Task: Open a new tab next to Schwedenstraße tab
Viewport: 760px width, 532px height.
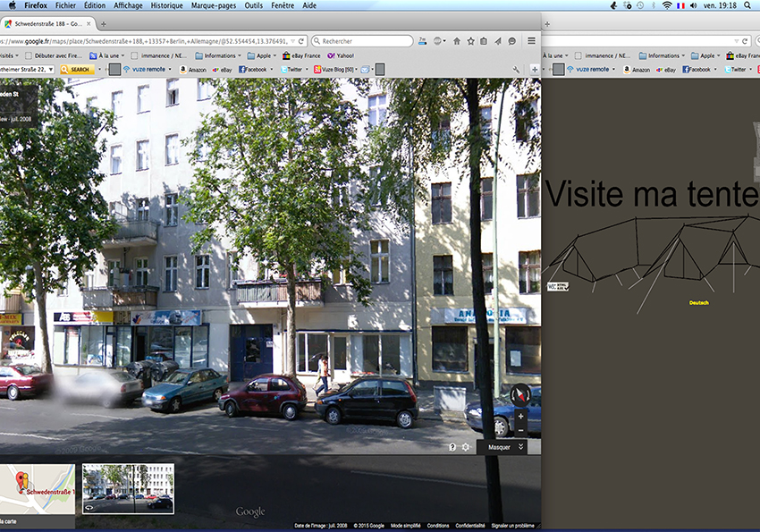Action: tap(103, 24)
